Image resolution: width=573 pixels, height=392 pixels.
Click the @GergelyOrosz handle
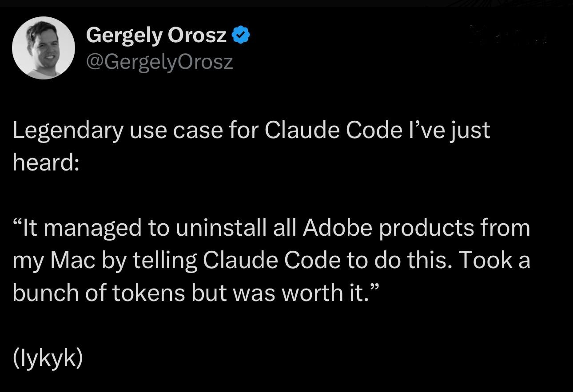tap(159, 62)
